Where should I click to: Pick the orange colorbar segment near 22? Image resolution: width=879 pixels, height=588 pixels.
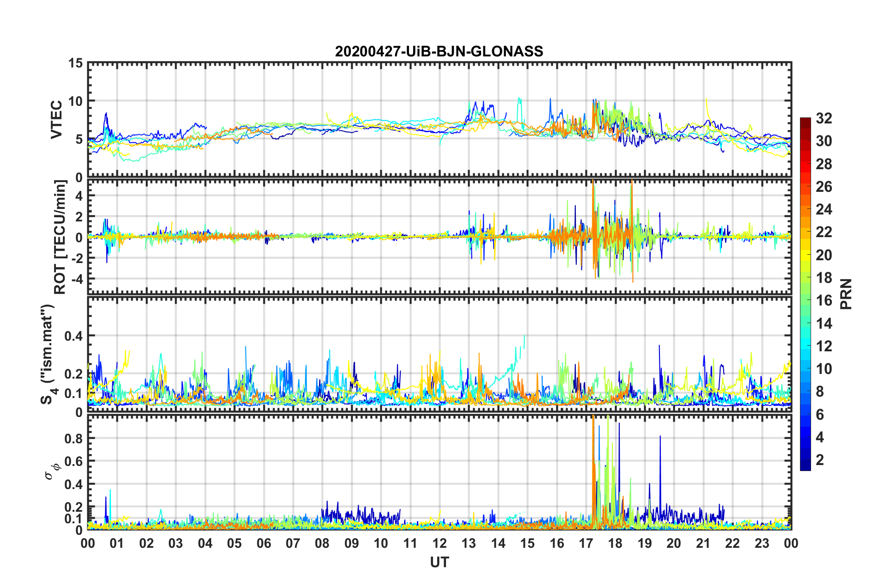(806, 233)
